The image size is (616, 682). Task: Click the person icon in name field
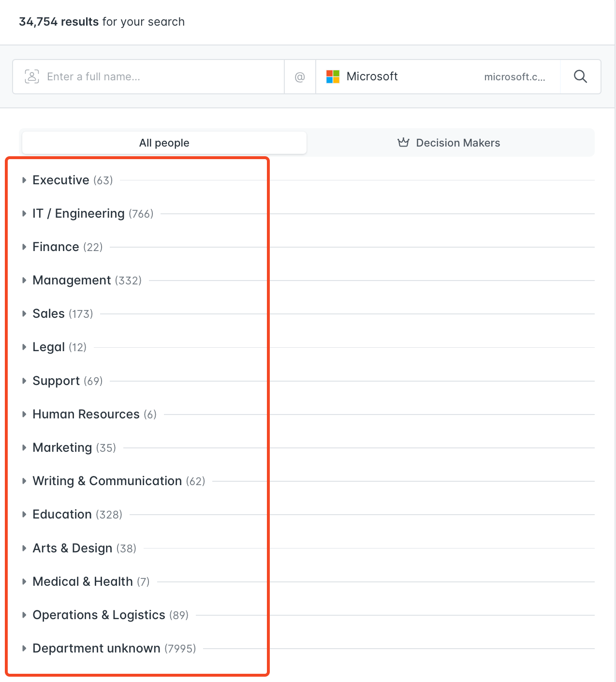[x=32, y=76]
